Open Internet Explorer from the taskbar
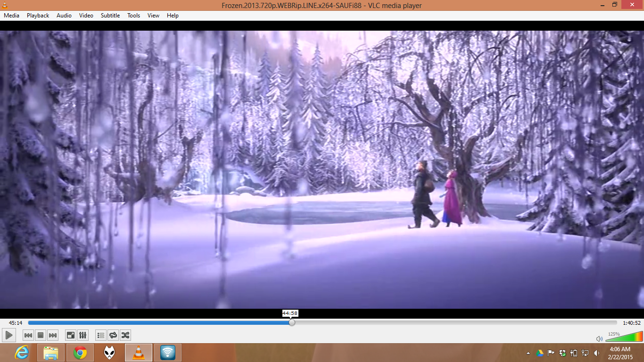Screen dimensions: 644x362 [x=22, y=353]
